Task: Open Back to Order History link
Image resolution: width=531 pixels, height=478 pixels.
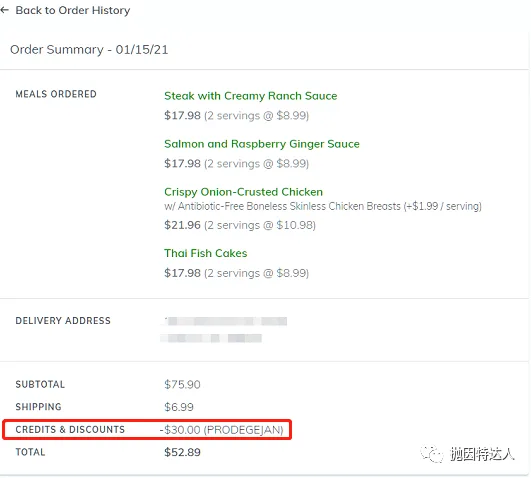Action: click(72, 10)
